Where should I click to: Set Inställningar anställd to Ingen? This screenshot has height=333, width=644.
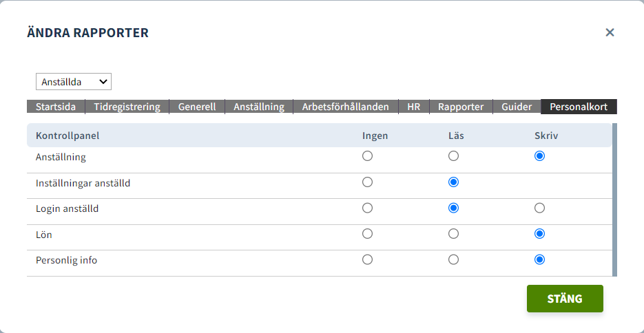pyautogui.click(x=367, y=182)
